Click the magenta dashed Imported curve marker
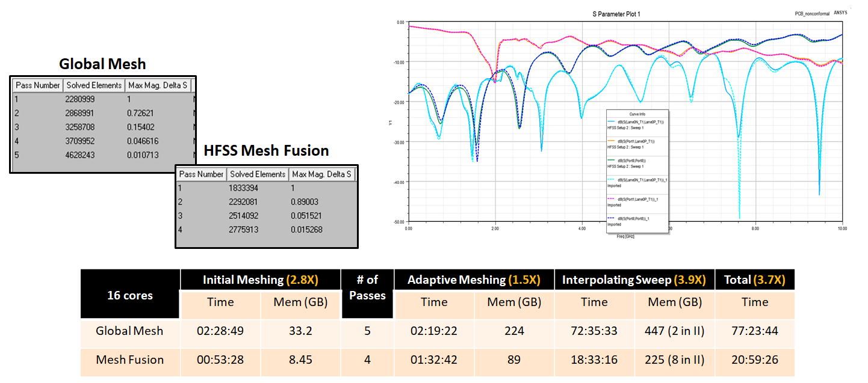The width and height of the screenshot is (868, 383). pyautogui.click(x=610, y=198)
